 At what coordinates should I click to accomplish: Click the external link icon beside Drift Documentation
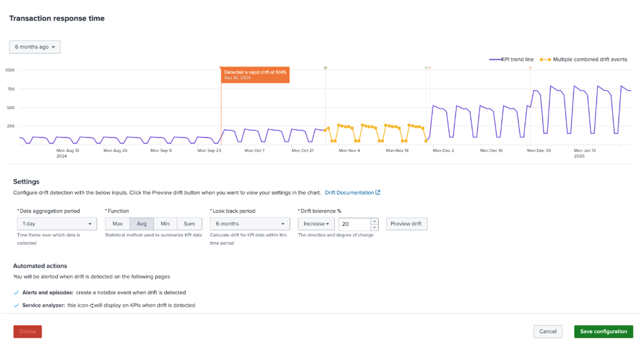point(377,193)
